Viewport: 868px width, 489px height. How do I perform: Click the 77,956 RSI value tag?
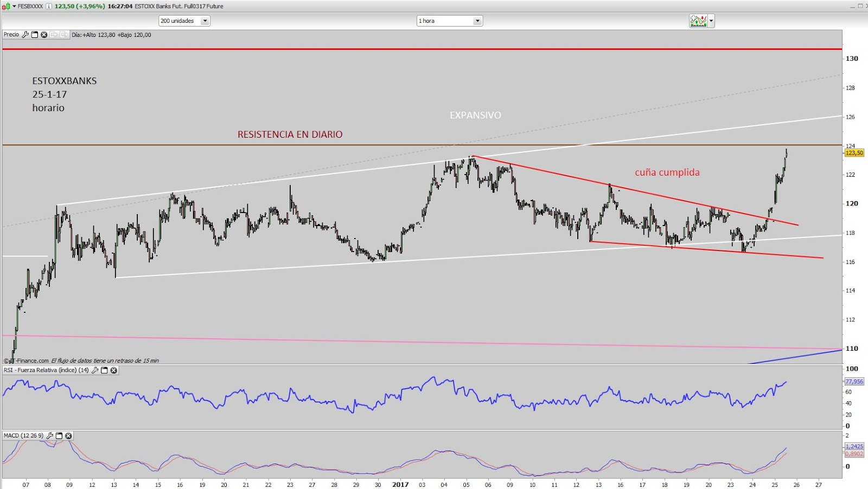pos(854,382)
